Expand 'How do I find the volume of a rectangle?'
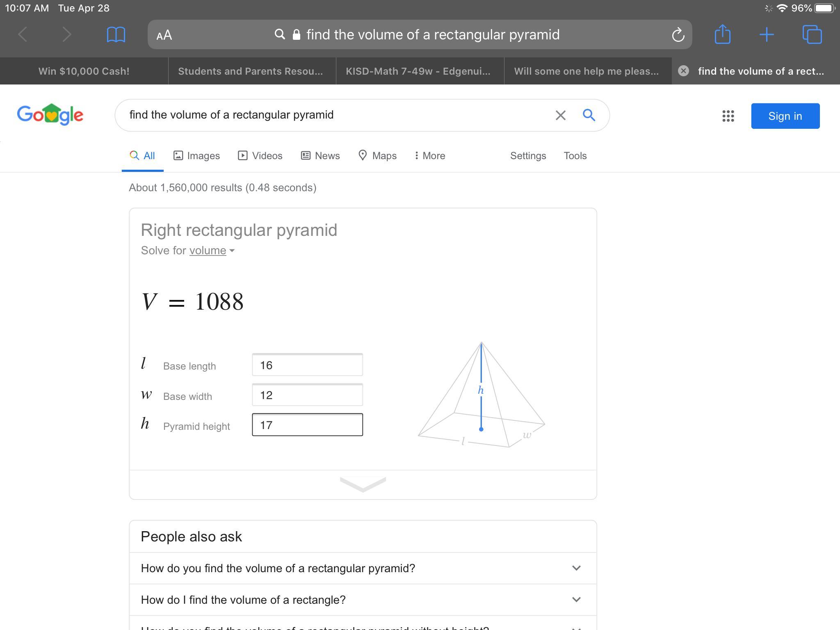Screen dimensions: 840x630 pyautogui.click(x=576, y=600)
